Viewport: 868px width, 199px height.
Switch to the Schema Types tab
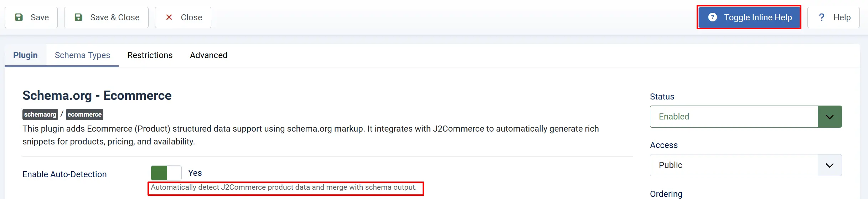click(x=82, y=55)
